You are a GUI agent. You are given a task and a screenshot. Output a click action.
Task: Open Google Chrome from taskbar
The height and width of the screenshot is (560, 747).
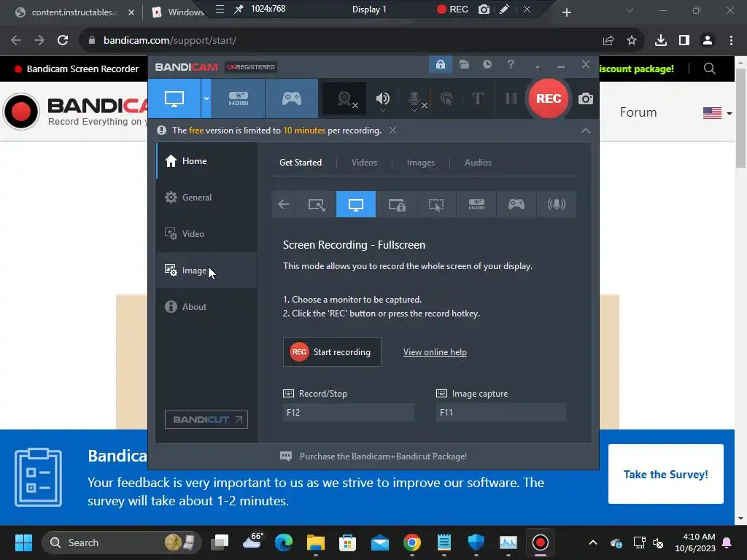tap(412, 542)
